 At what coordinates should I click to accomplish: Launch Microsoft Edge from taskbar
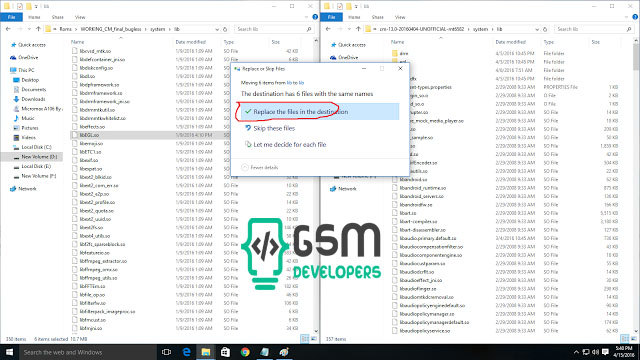coord(187,352)
